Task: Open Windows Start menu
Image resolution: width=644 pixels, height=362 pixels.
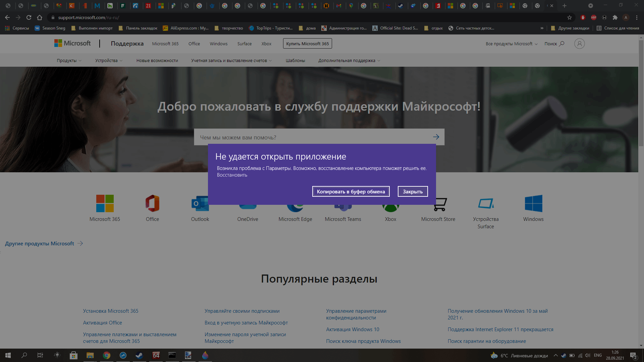Action: pyautogui.click(x=8, y=355)
